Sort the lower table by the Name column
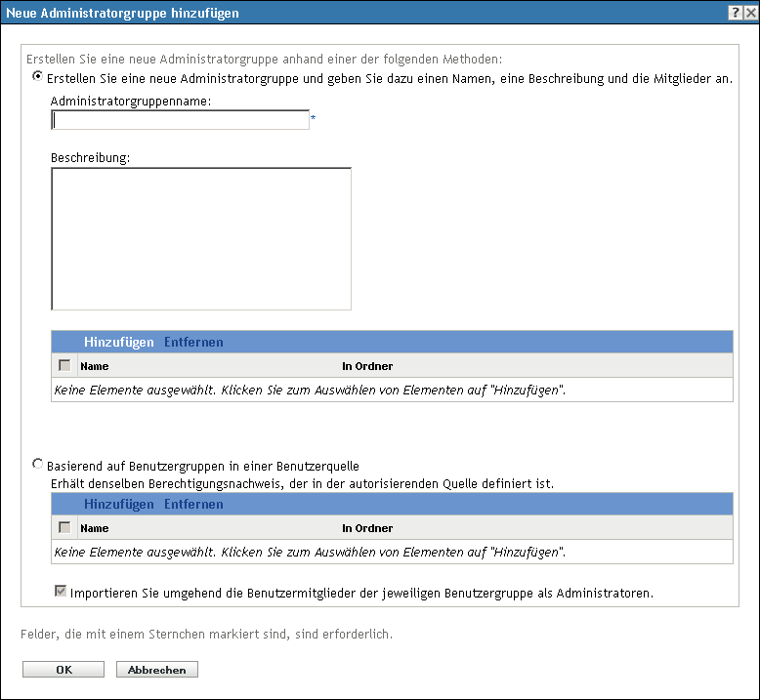760x700 pixels. point(95,528)
